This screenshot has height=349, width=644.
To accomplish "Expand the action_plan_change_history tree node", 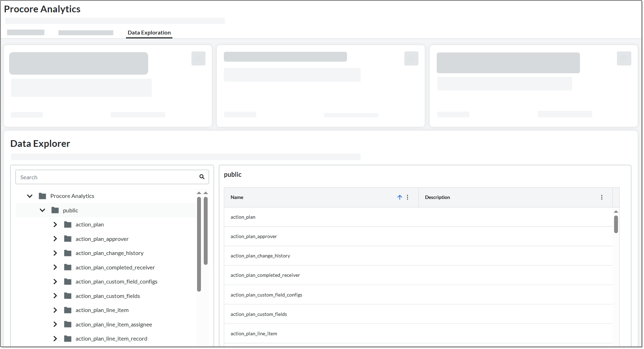I will pos(55,253).
